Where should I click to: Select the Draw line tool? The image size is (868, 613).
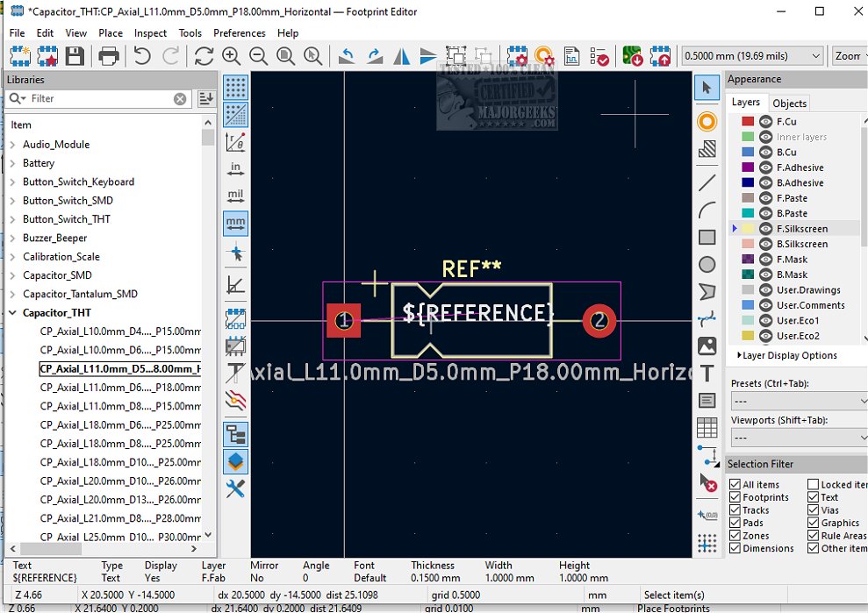707,183
